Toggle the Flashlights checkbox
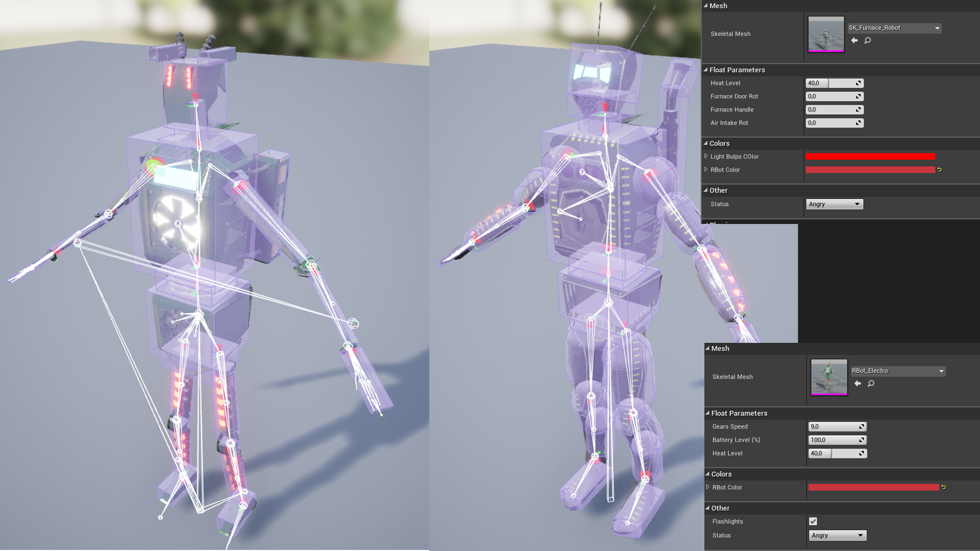Viewport: 980px width, 551px height. click(x=813, y=521)
